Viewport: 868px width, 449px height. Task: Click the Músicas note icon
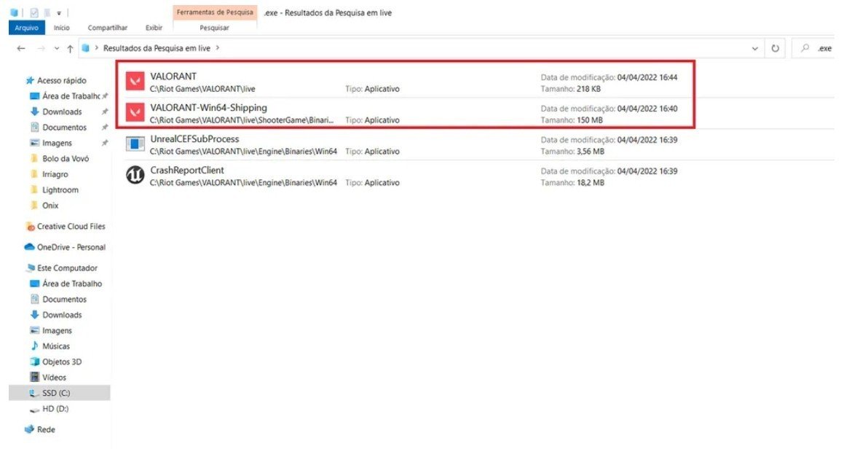(x=35, y=346)
